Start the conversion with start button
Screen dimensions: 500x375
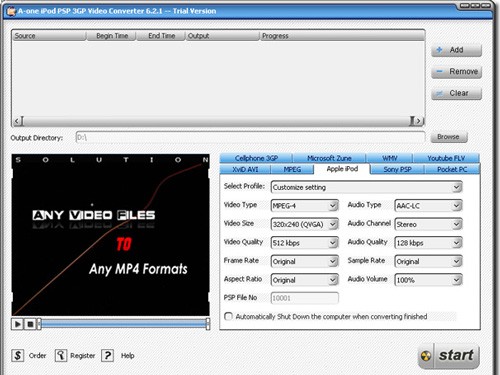pyautogui.click(x=449, y=356)
